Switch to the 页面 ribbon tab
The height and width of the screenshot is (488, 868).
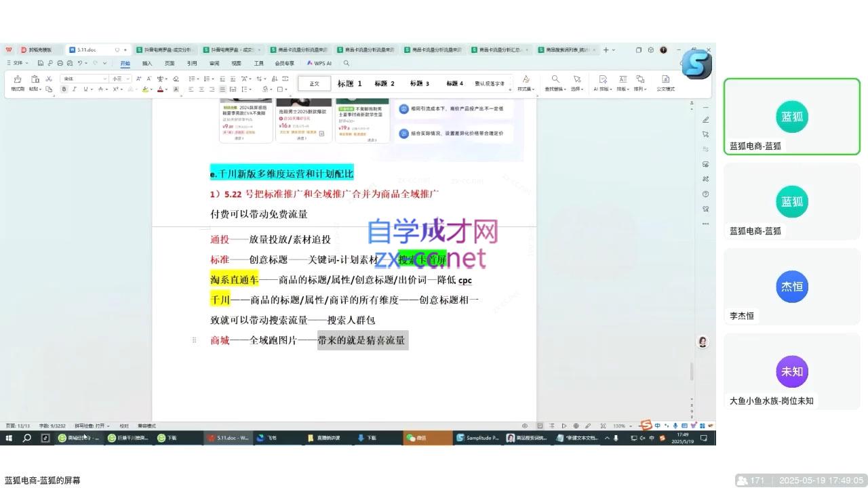(170, 63)
